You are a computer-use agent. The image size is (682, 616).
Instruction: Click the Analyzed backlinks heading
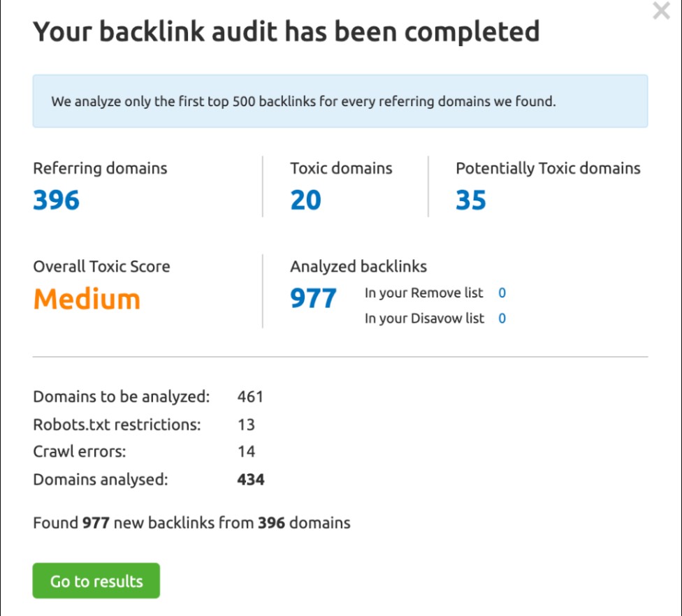358,267
